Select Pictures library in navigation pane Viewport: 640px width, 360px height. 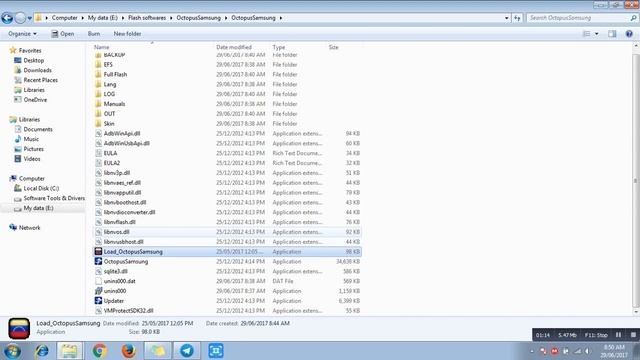[x=33, y=149]
